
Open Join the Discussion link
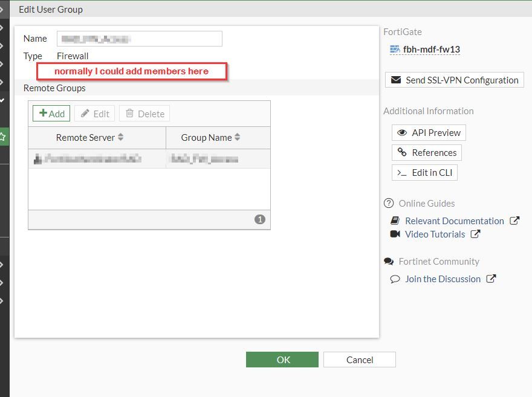pos(443,279)
